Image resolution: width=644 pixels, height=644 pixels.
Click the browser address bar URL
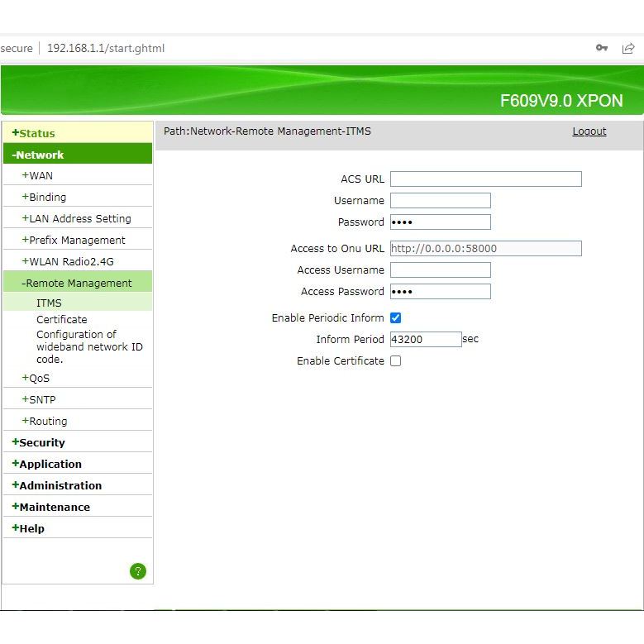click(x=106, y=48)
